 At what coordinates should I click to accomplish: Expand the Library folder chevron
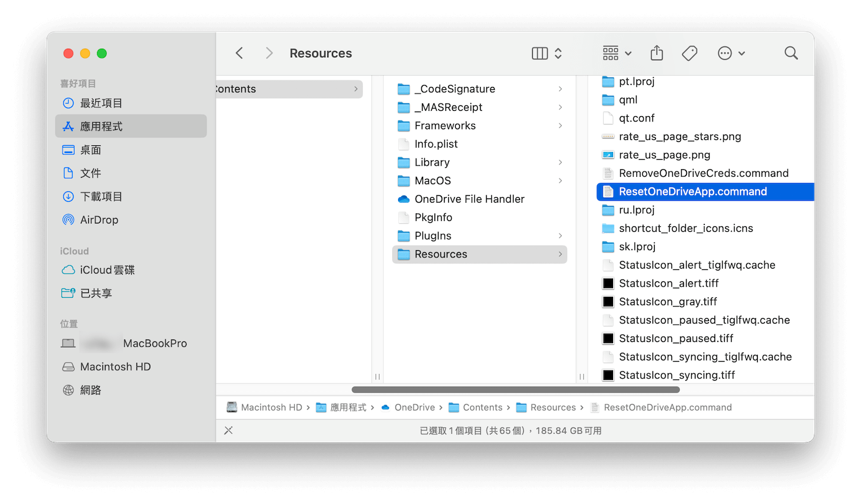[x=560, y=162]
